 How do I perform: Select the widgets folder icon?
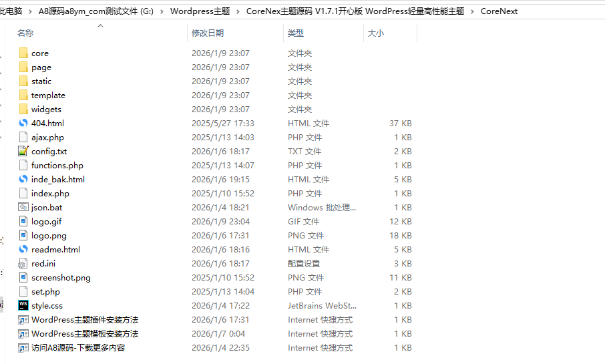pyautogui.click(x=23, y=110)
